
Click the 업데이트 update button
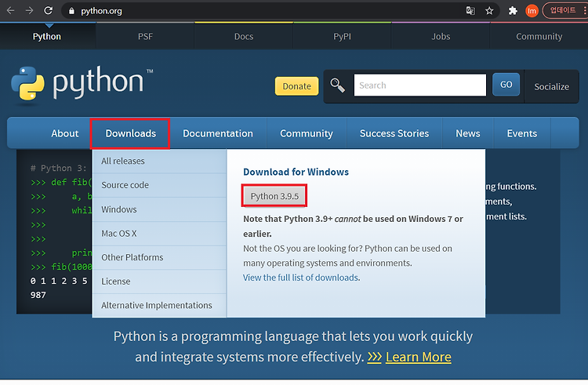click(564, 10)
